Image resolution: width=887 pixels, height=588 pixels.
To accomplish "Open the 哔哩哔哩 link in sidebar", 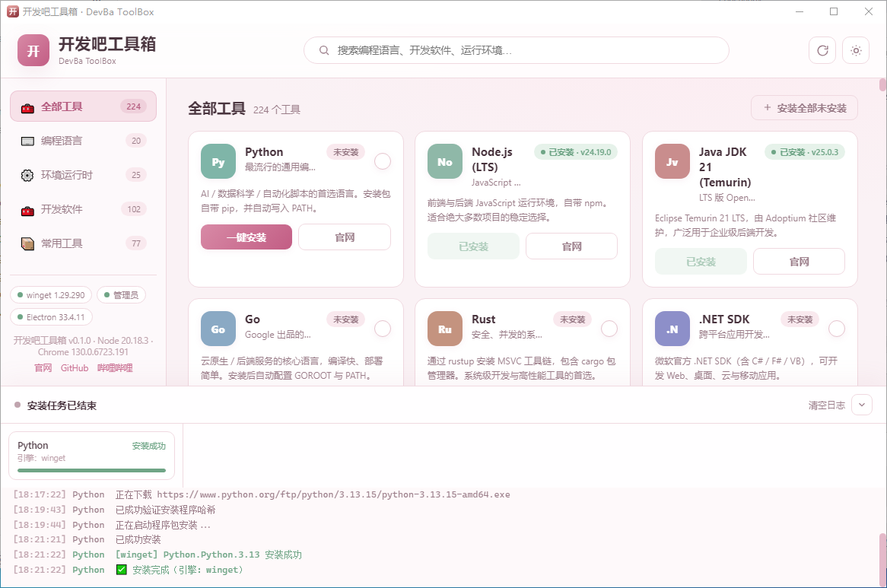I will (115, 368).
